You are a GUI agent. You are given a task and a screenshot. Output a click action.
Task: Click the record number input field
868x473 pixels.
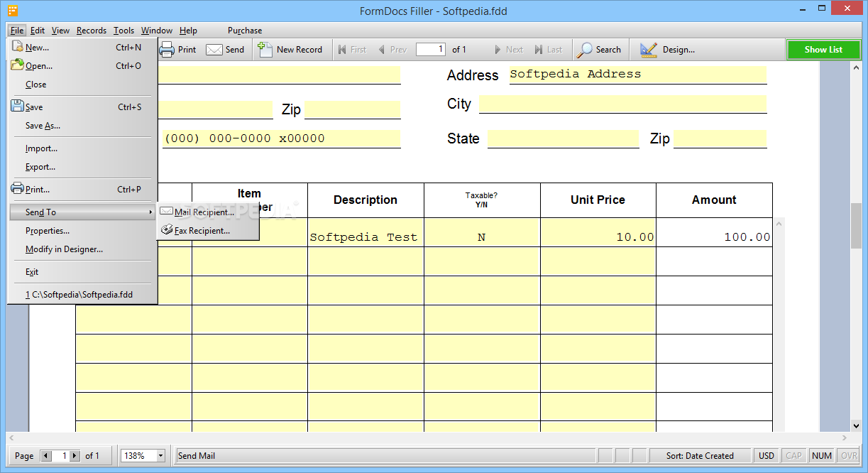tap(431, 50)
